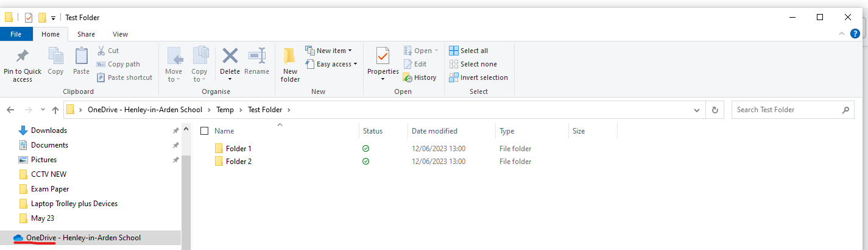Click the Forward navigation arrow

coord(28,110)
